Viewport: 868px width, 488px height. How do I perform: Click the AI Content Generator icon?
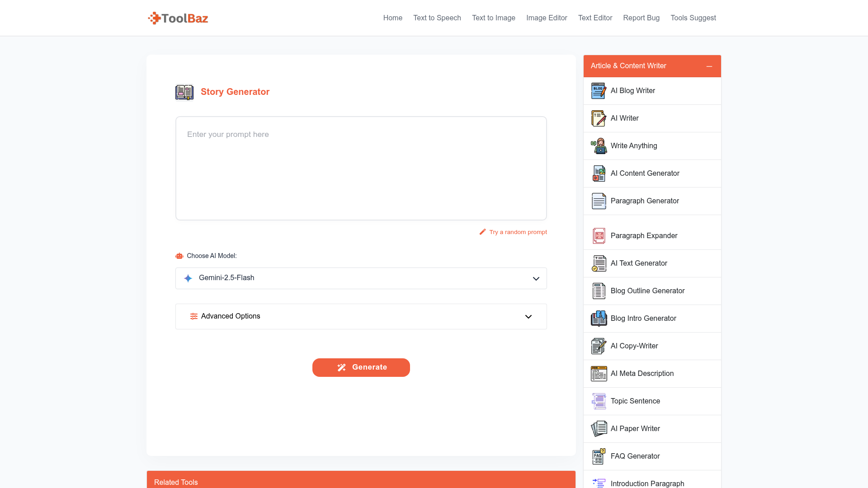[599, 174]
